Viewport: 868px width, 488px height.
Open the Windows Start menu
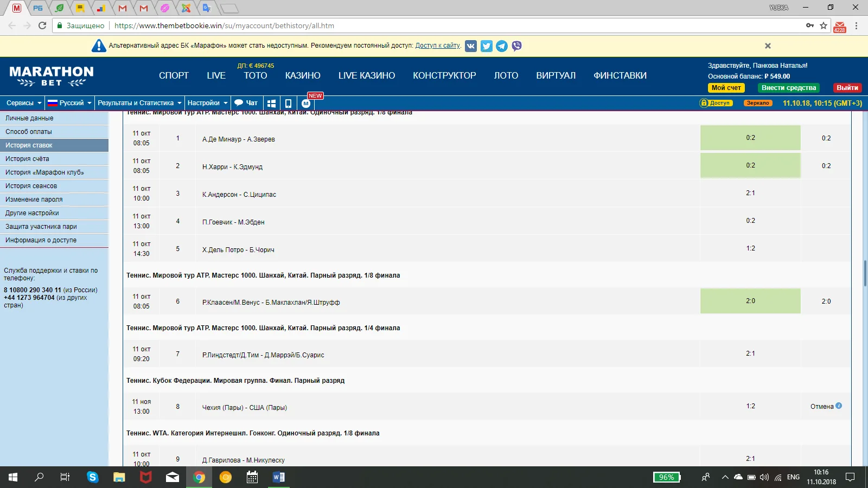[x=13, y=477]
